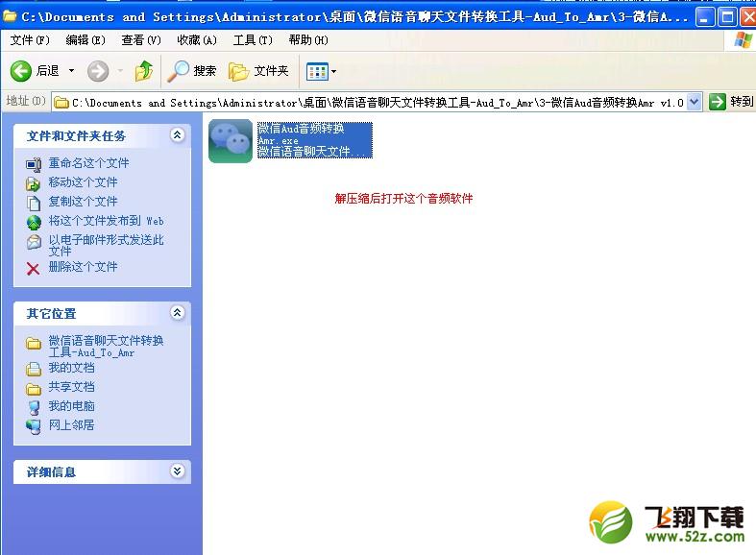Click the folder icon in the title bar
The height and width of the screenshot is (555, 756).
click(x=10, y=17)
